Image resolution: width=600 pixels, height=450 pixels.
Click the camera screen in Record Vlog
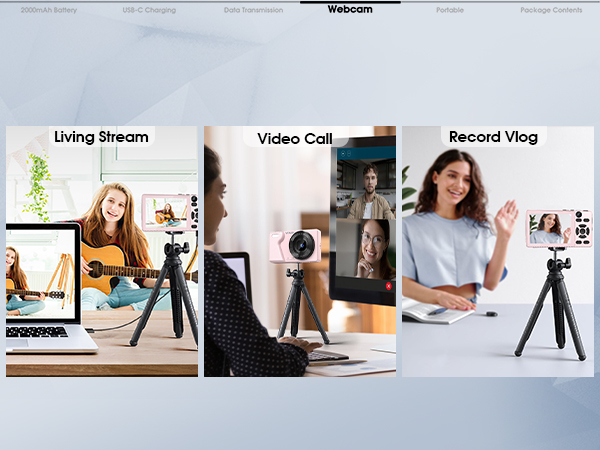click(549, 229)
